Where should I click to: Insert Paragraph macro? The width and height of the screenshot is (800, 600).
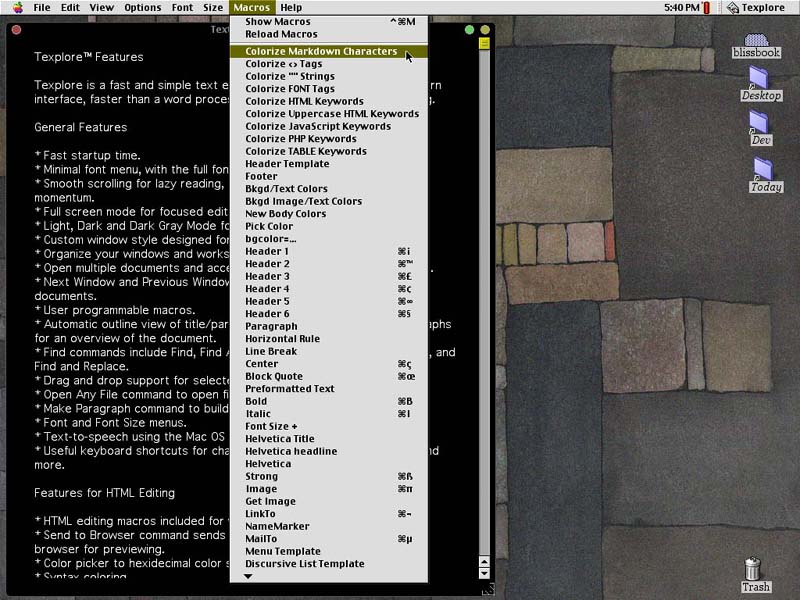click(x=329, y=326)
